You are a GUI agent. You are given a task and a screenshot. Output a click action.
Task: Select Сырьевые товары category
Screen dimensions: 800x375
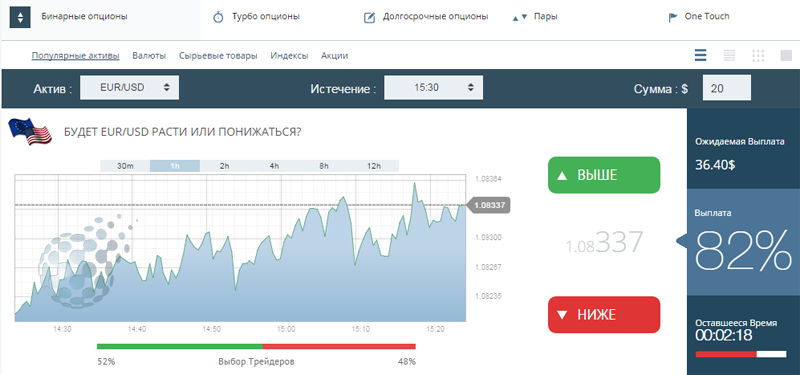218,56
